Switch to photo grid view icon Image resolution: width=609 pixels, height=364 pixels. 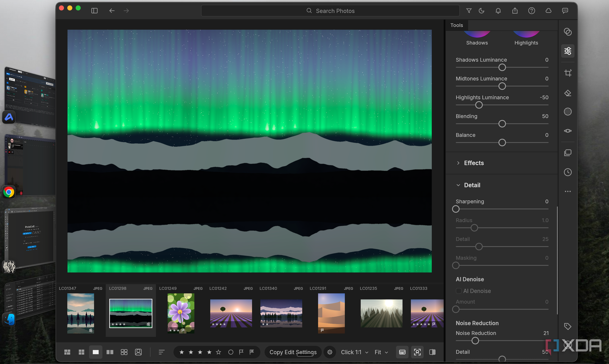(67, 352)
